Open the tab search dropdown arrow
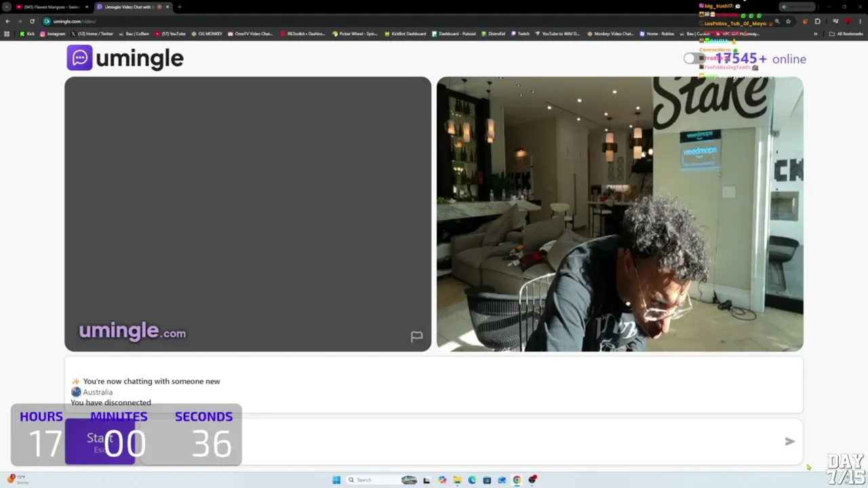The height and width of the screenshot is (488, 868). 7,7
